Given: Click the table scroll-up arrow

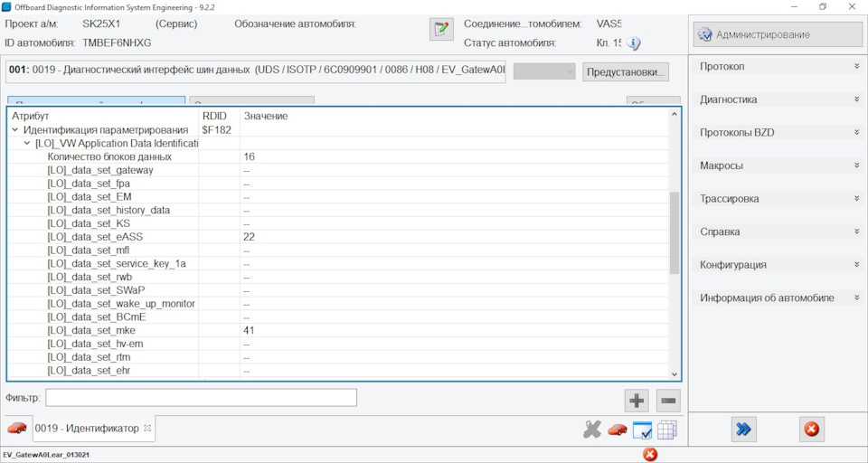Looking at the screenshot, I should coord(675,114).
